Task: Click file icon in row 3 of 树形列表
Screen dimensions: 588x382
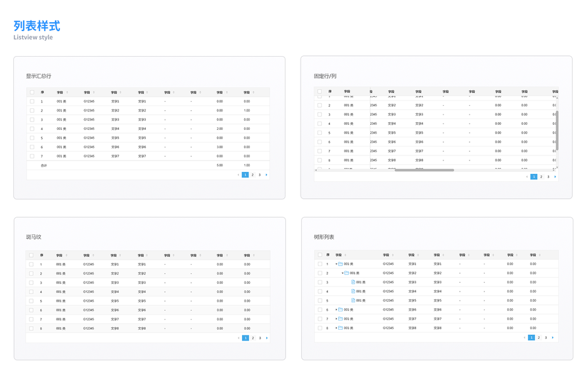Action: pyautogui.click(x=353, y=282)
